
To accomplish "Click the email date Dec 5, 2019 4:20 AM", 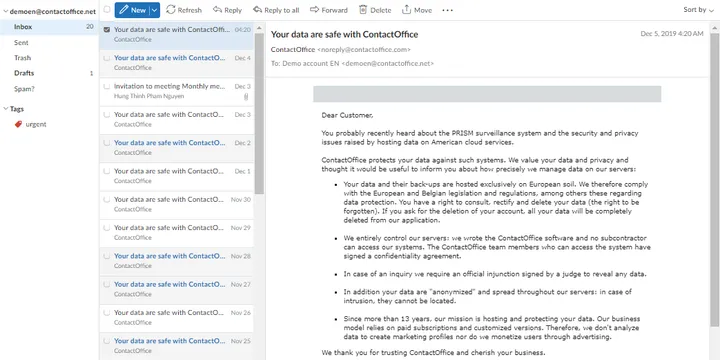I will click(x=672, y=34).
